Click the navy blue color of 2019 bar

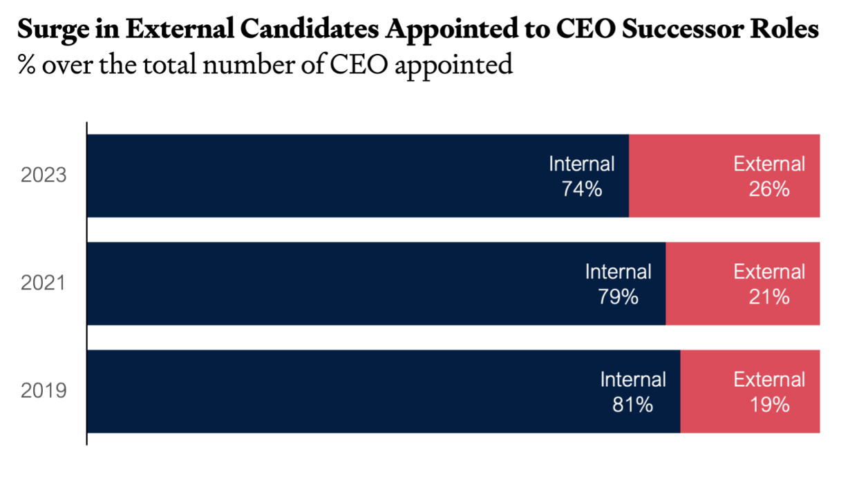(384, 392)
